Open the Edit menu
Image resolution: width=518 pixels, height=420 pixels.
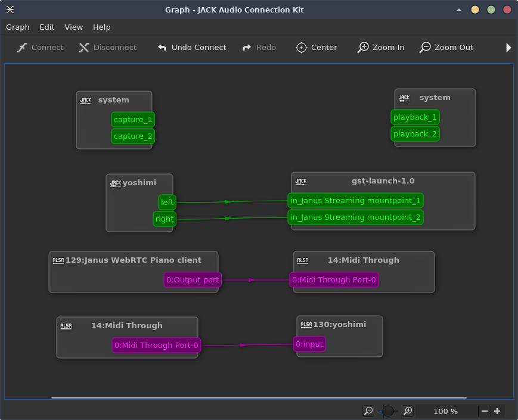point(47,27)
